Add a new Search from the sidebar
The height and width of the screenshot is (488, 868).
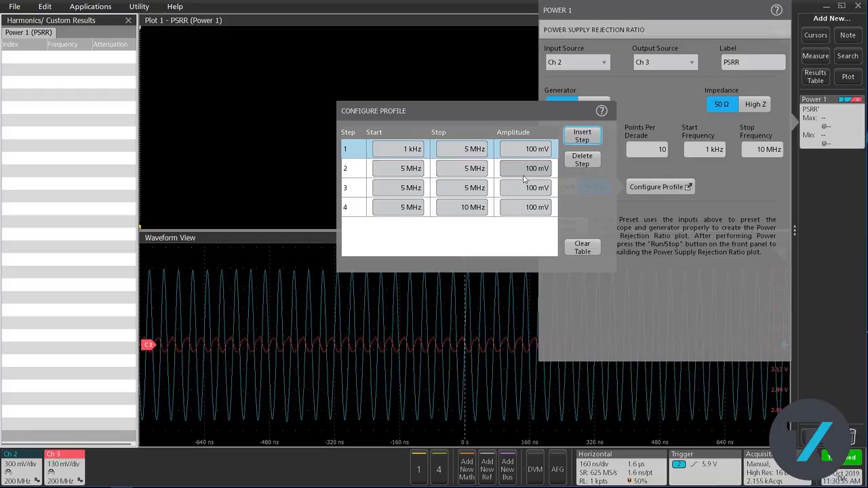tap(848, 56)
